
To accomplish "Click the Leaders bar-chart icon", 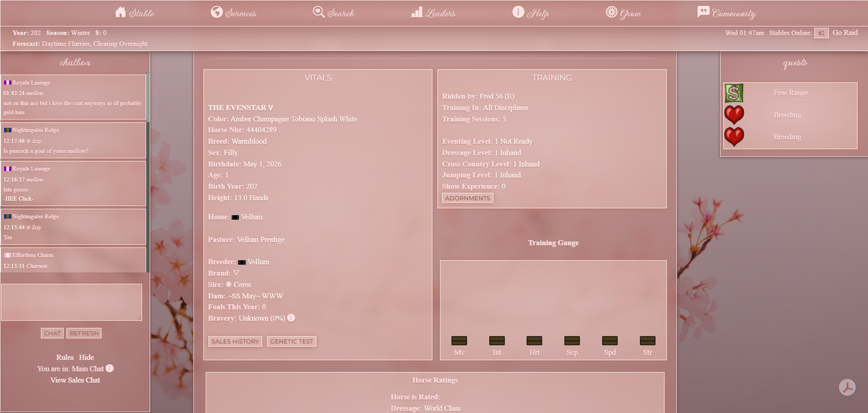I will pyautogui.click(x=417, y=12).
